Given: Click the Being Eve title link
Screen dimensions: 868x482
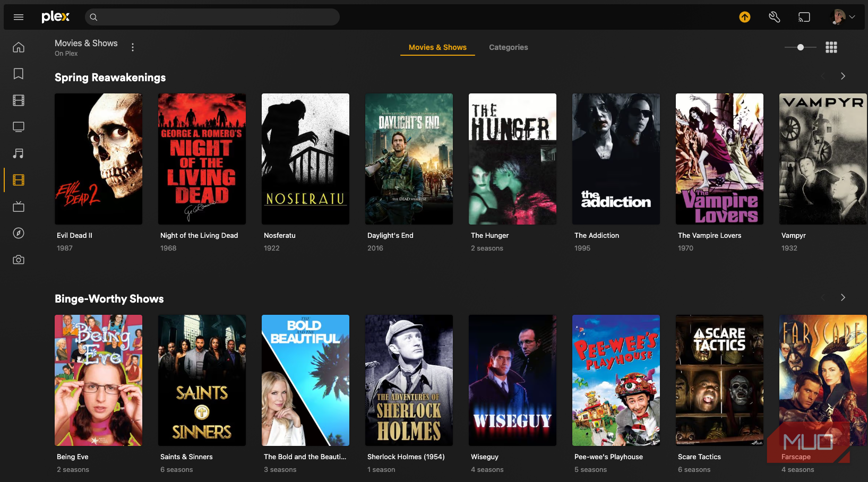Looking at the screenshot, I should tap(73, 457).
